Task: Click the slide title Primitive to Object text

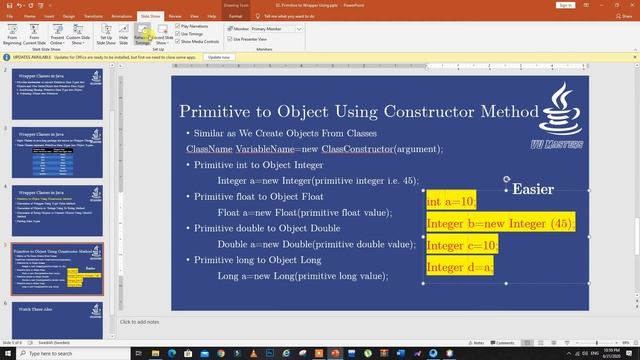Action: [x=359, y=111]
